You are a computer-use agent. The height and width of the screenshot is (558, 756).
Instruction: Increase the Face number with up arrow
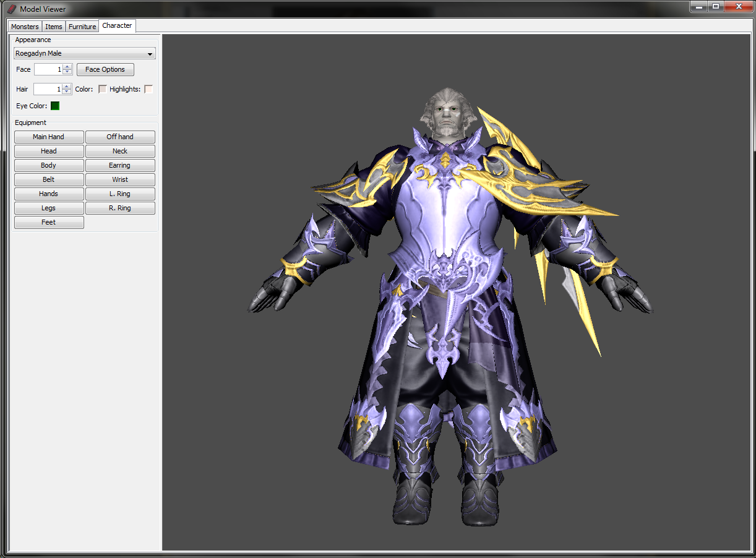click(67, 67)
